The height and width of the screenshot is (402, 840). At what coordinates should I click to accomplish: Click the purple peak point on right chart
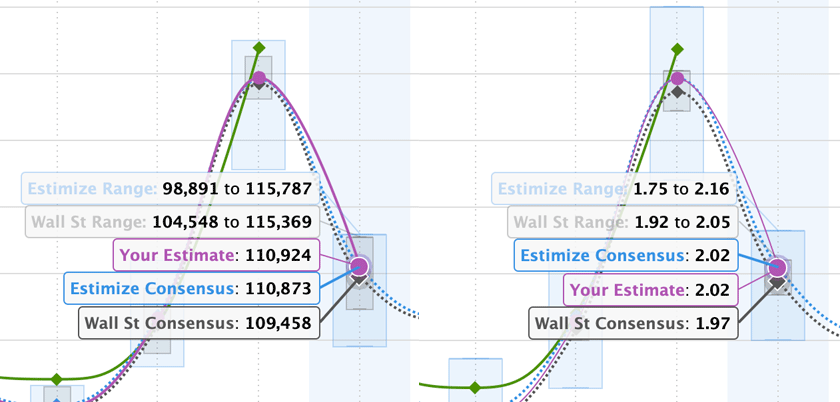tap(677, 78)
